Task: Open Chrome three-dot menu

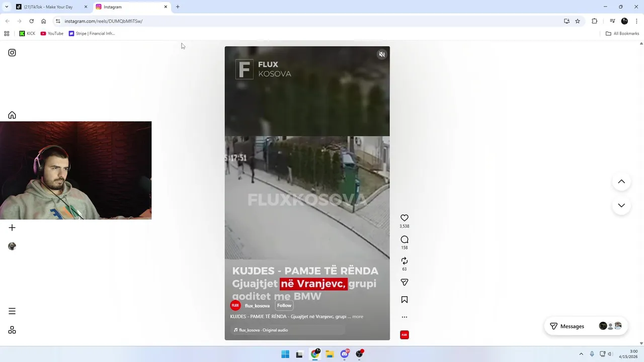Action: (636, 21)
